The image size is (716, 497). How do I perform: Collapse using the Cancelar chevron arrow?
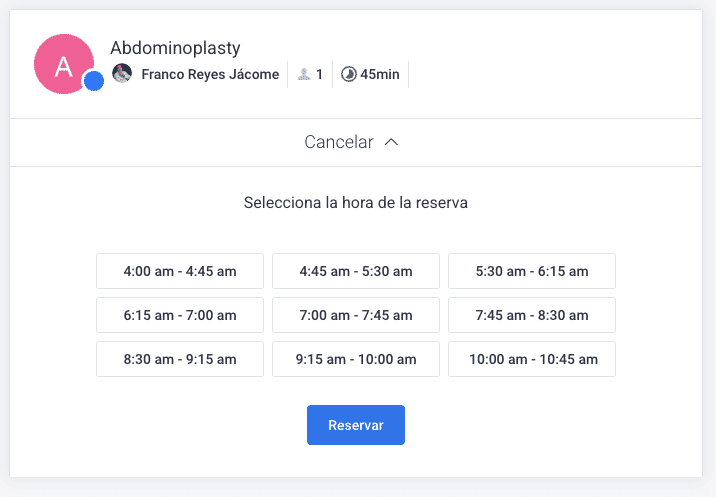[391, 142]
